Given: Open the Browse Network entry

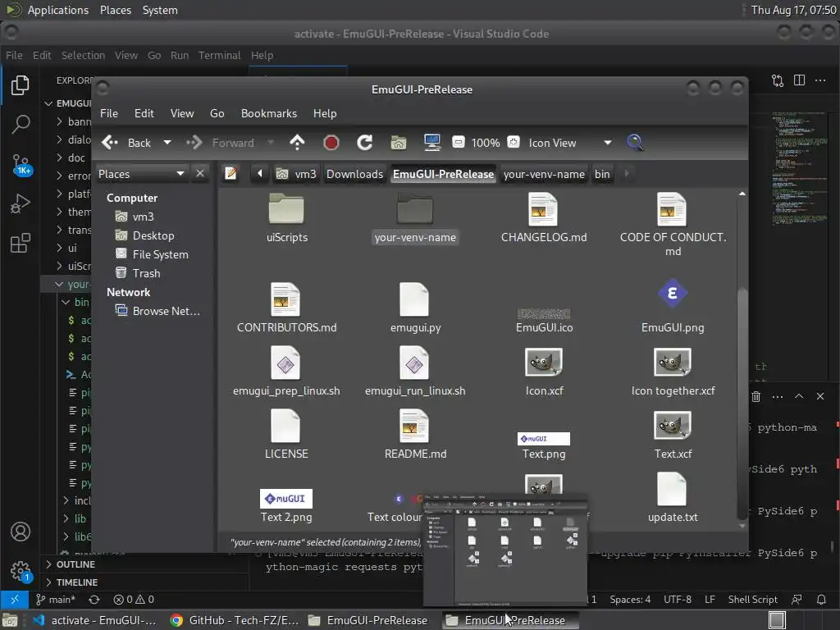Looking at the screenshot, I should 158,311.
